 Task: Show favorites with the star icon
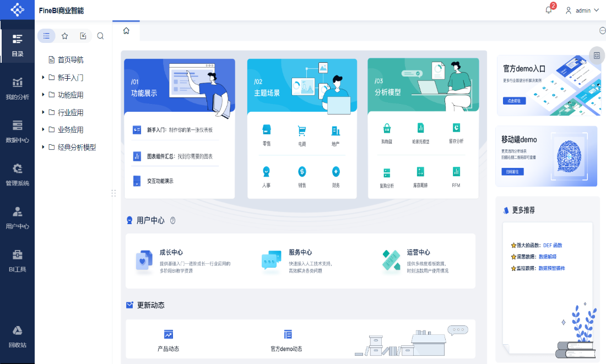pos(64,36)
